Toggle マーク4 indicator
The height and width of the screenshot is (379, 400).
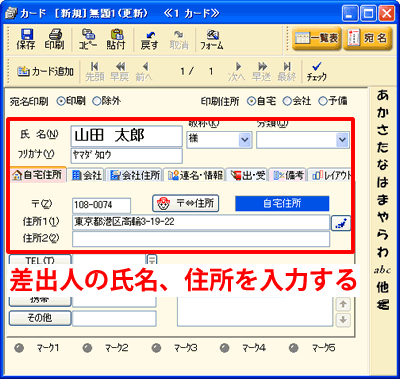(x=225, y=348)
